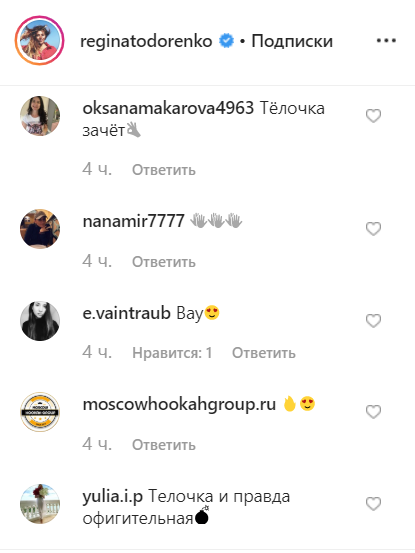Like oksanamakarova4963's comment with heart
Screen dimensions: 415x553
click(373, 116)
